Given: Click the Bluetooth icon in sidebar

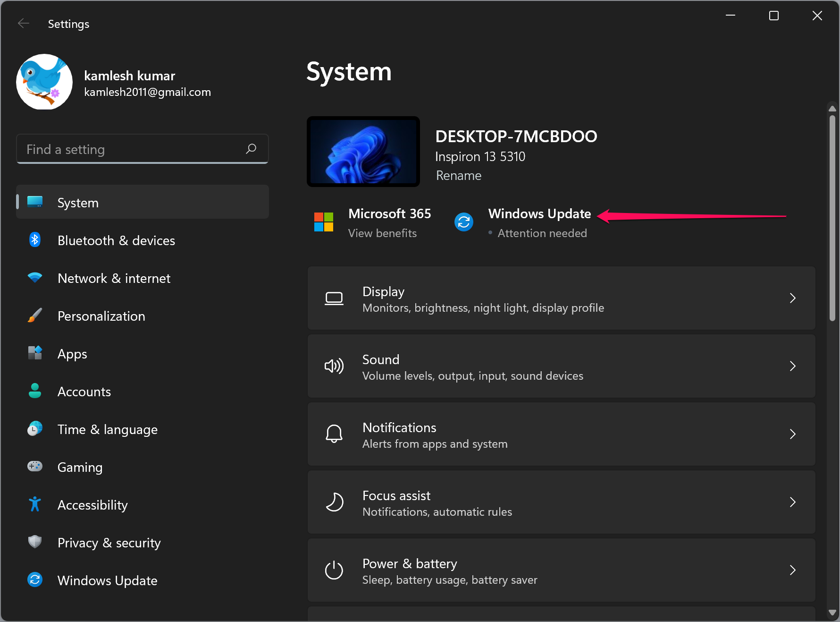Looking at the screenshot, I should coord(35,240).
